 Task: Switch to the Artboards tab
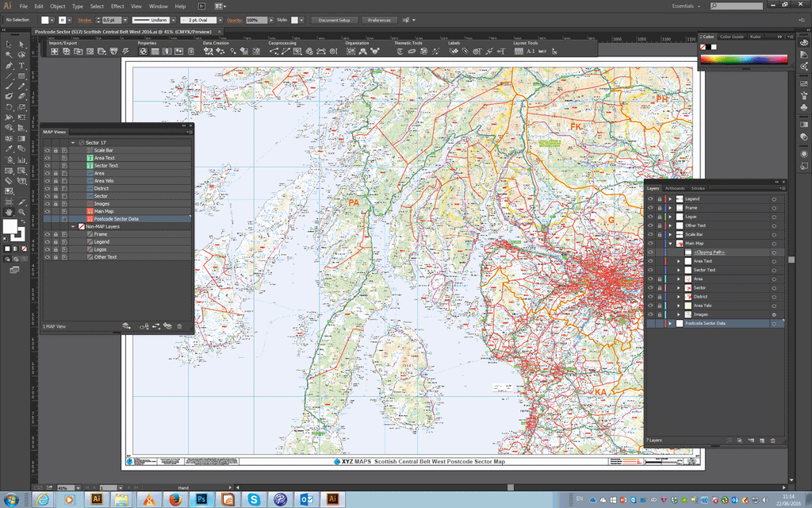675,188
